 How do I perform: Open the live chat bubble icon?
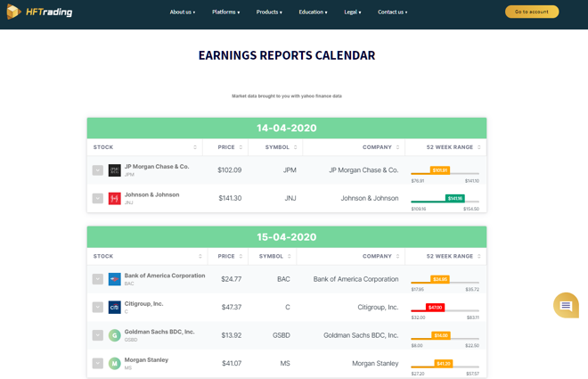(x=566, y=306)
